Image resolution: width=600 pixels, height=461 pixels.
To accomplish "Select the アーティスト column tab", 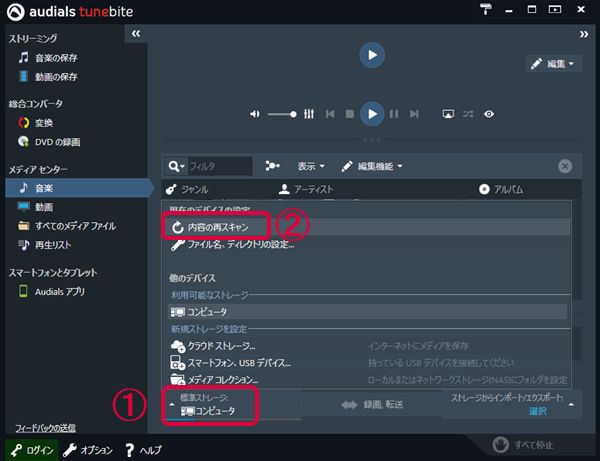I will point(306,189).
